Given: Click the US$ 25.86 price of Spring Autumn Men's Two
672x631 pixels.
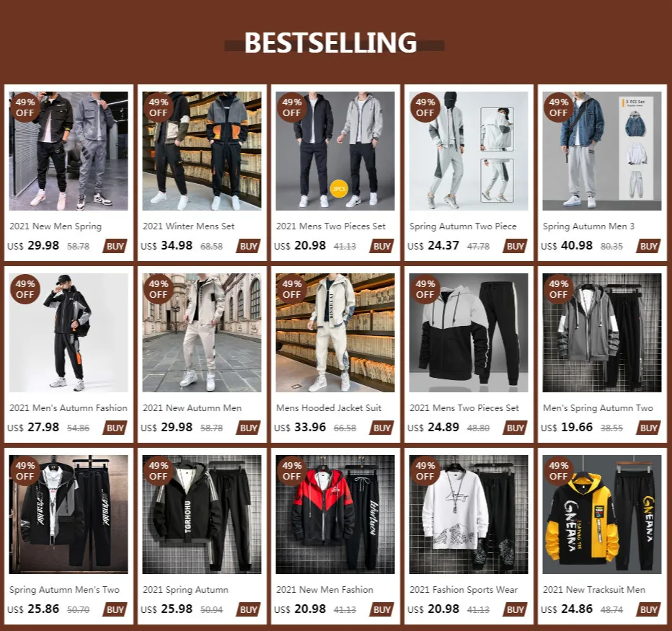Looking at the screenshot, I should click(33, 609).
